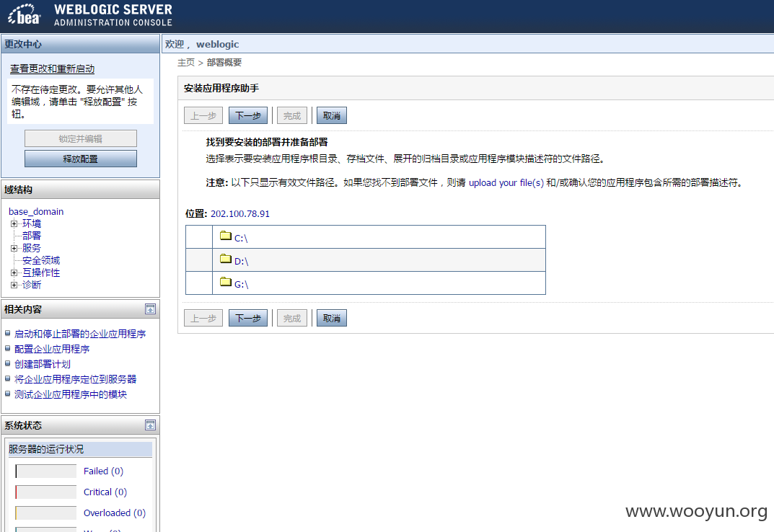Open base_domain in domain structure
The image size is (774, 532).
pos(36,211)
